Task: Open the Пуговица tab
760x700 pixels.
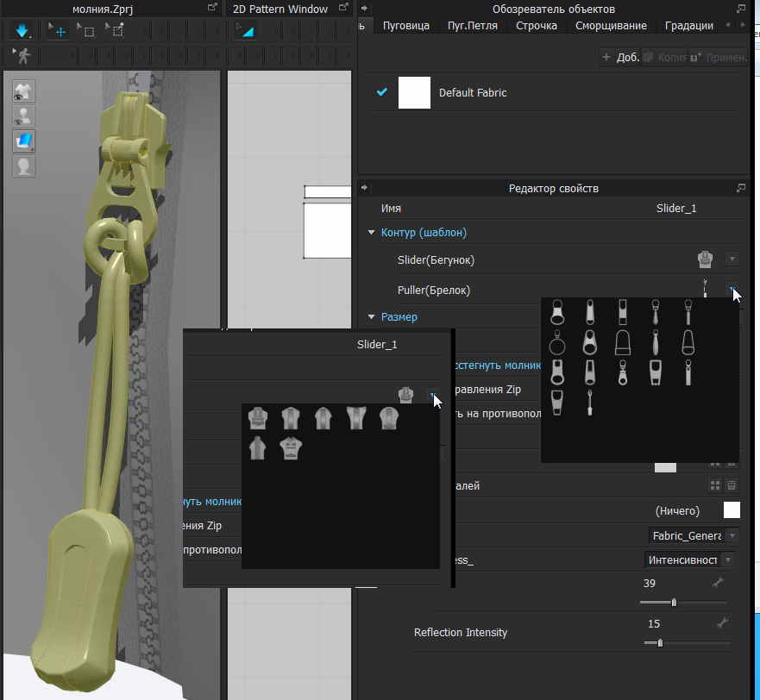Action: (x=405, y=26)
